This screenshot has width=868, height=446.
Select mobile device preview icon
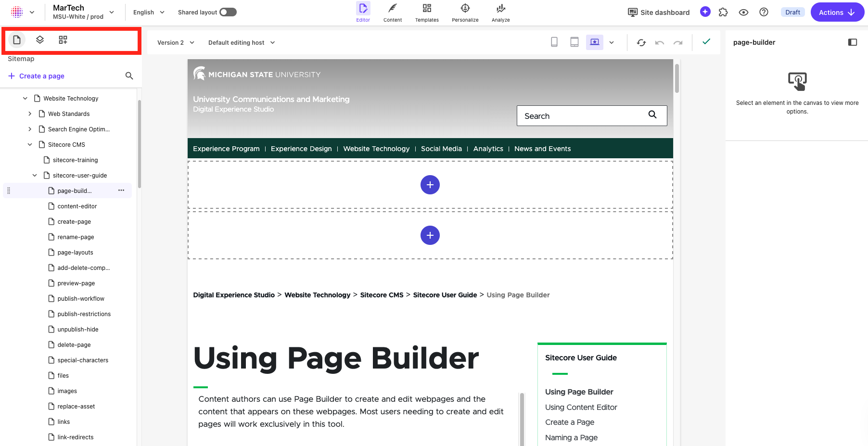click(554, 42)
